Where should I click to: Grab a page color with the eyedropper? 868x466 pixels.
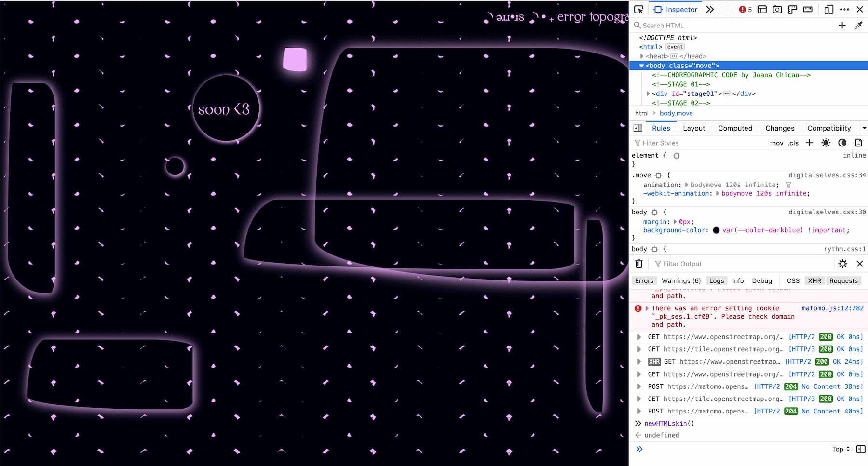point(858,26)
